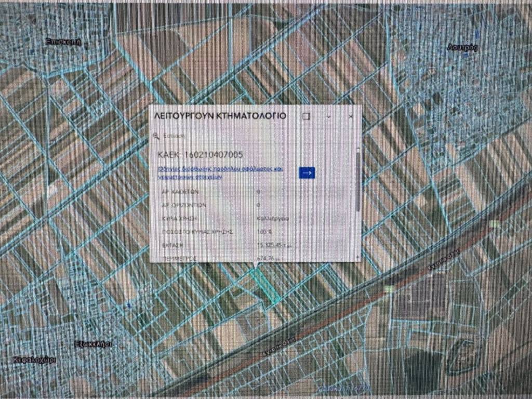Click the scroll-down arrow of popup scrollbar
This screenshot has width=532, height=399.
point(357,258)
